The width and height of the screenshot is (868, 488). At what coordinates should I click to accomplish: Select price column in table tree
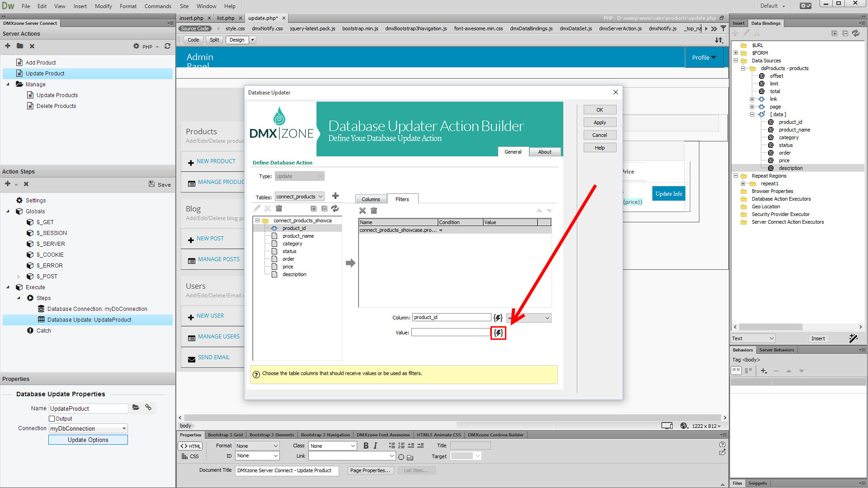(288, 267)
